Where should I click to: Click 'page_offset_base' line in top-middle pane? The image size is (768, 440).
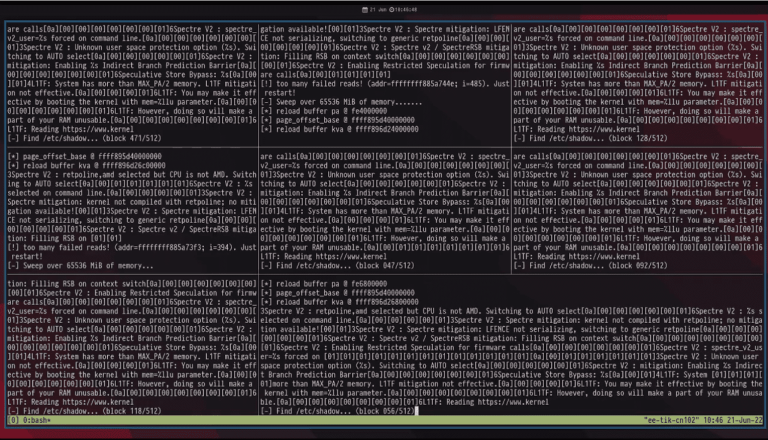tap(337, 120)
